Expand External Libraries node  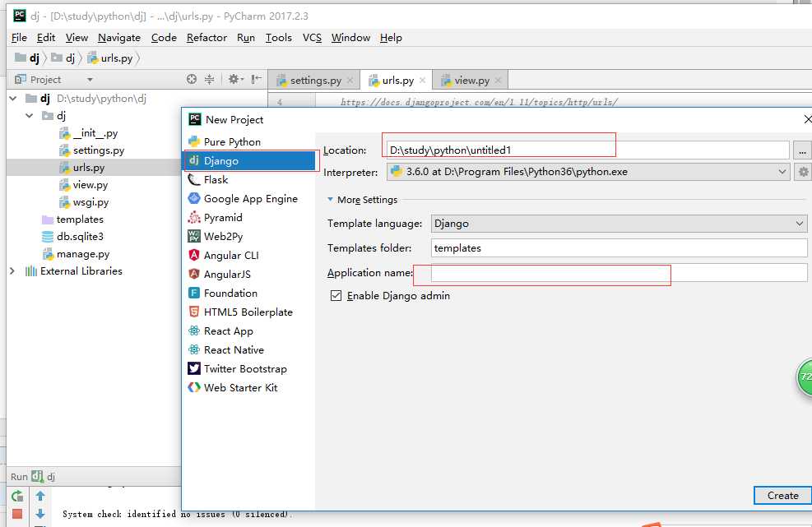click(x=12, y=271)
